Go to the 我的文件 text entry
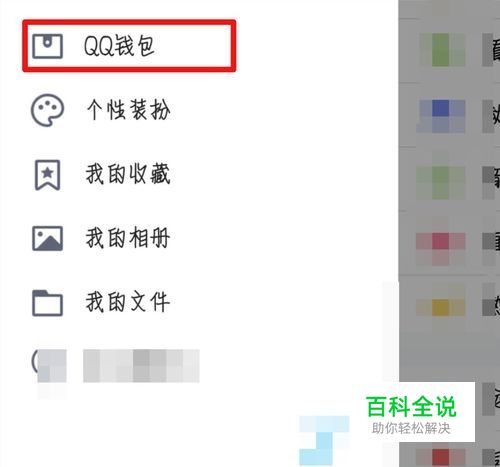Screen dimensions: 500x467 click(x=128, y=302)
